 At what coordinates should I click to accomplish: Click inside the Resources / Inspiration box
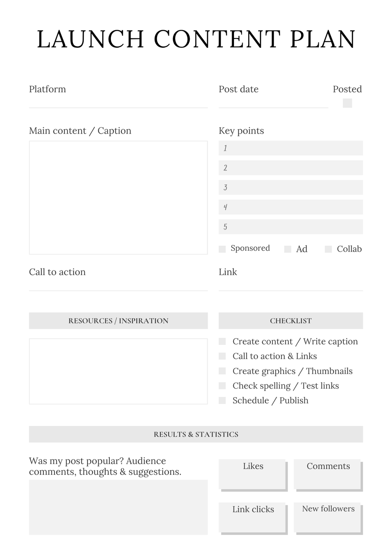[x=118, y=371]
